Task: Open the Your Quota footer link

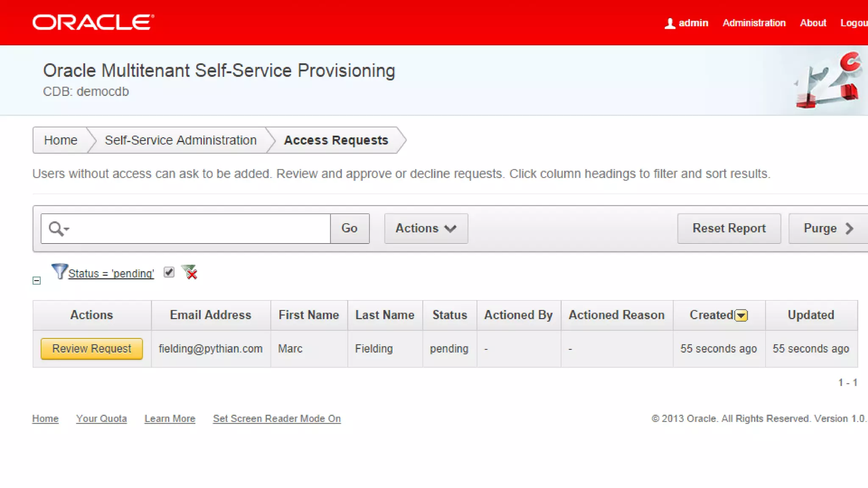Action: point(101,419)
